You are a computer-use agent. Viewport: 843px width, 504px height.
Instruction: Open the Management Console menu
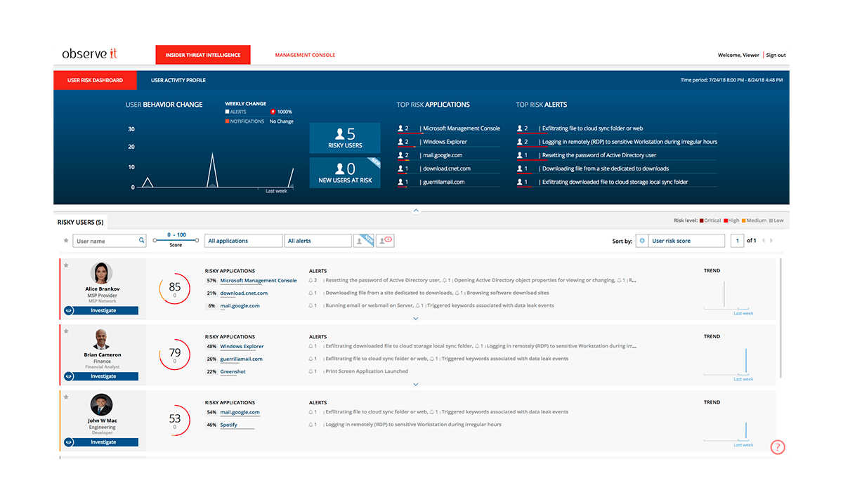(x=304, y=54)
